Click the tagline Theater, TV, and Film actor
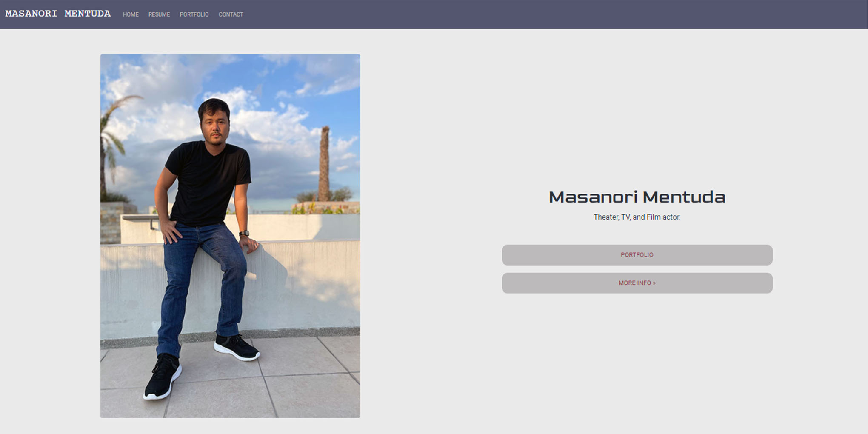Viewport: 868px width, 434px height. 637,217
